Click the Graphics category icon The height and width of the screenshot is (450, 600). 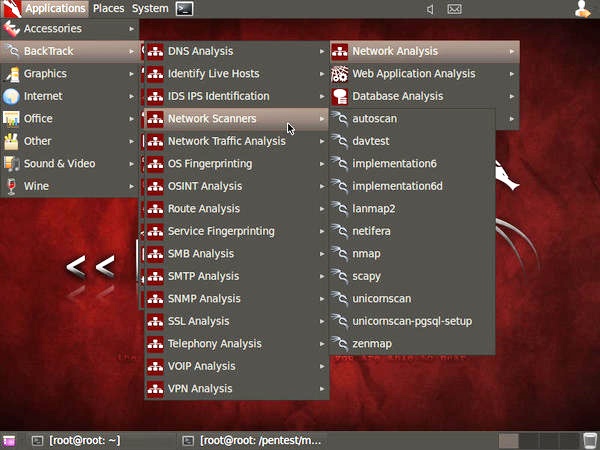tap(11, 74)
